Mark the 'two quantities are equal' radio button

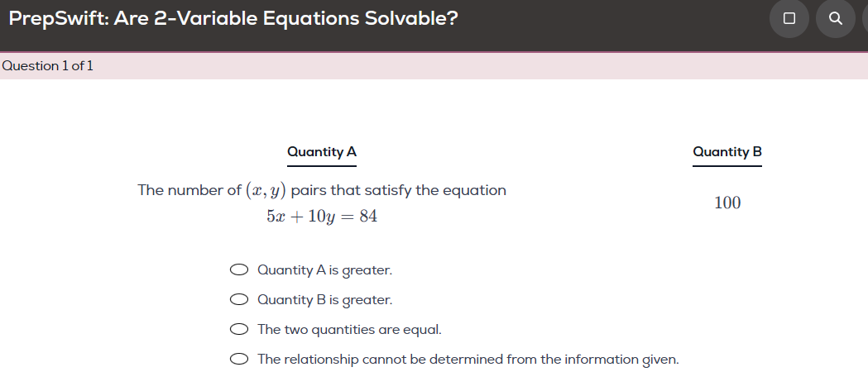[x=239, y=329]
